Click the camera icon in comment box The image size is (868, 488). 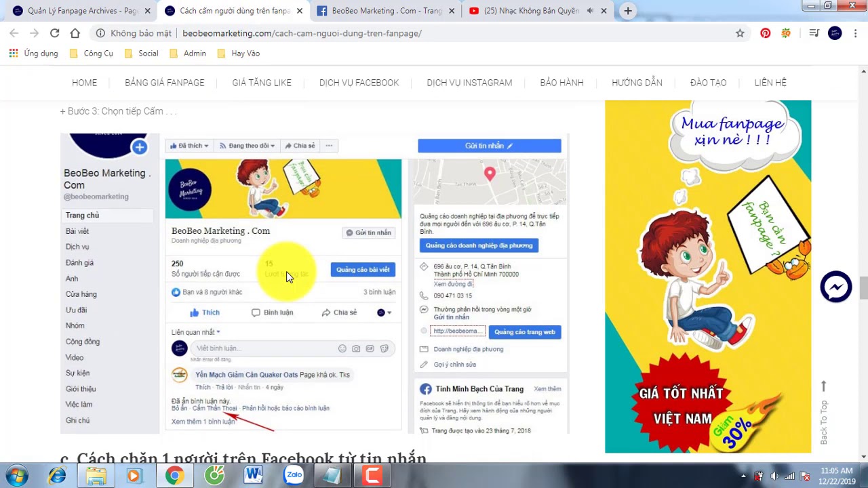(356, 348)
